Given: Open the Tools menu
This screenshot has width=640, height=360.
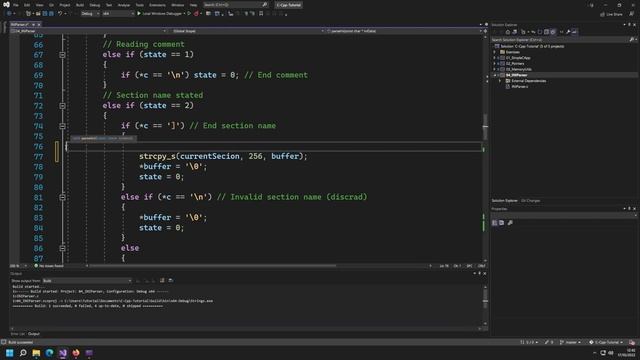Looking at the screenshot, I should (140, 5).
